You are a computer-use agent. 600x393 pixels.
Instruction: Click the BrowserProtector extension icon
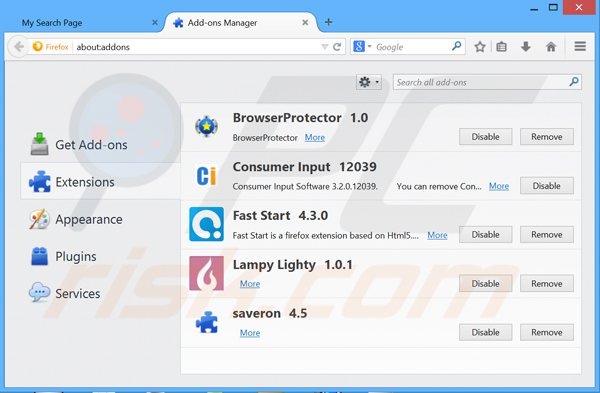click(x=206, y=127)
